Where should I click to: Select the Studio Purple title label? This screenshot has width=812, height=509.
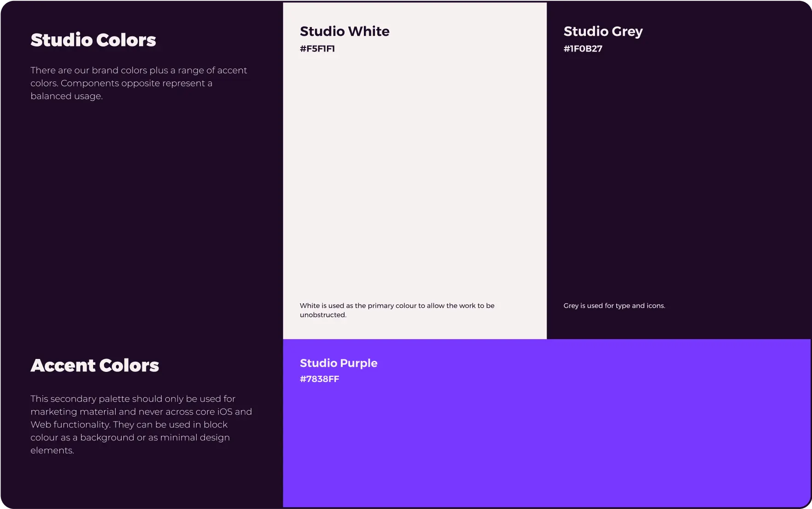[339, 363]
